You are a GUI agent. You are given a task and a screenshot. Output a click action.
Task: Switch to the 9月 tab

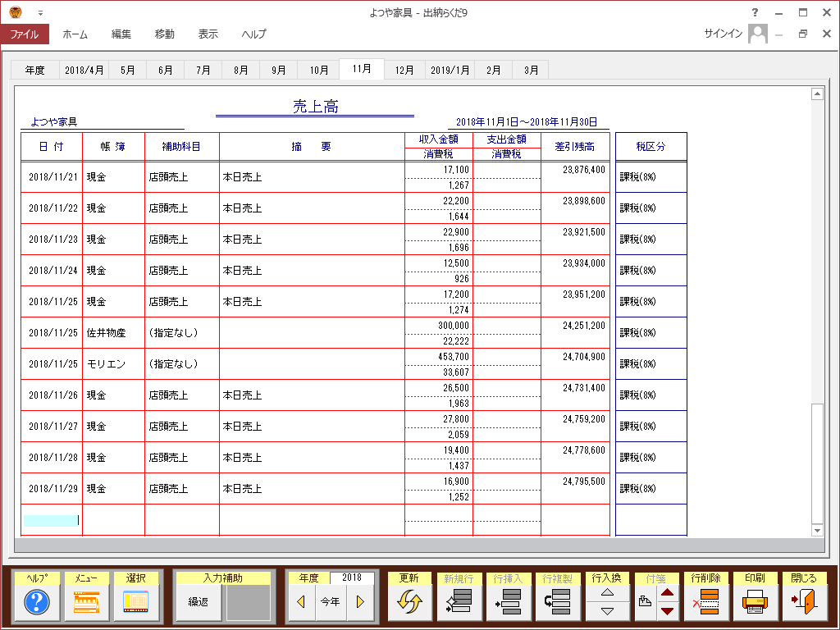pyautogui.click(x=279, y=71)
